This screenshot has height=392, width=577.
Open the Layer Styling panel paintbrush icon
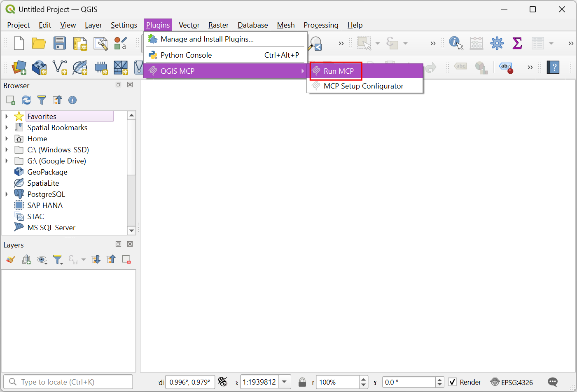coord(11,259)
